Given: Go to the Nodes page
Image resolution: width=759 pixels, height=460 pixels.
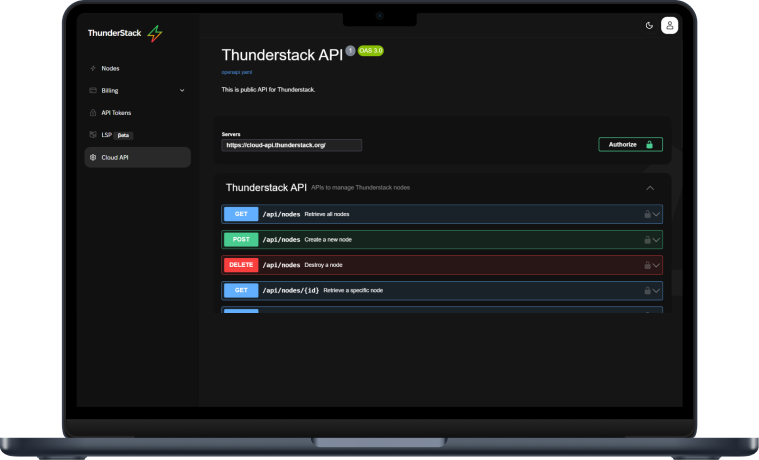Looking at the screenshot, I should pyautogui.click(x=110, y=69).
